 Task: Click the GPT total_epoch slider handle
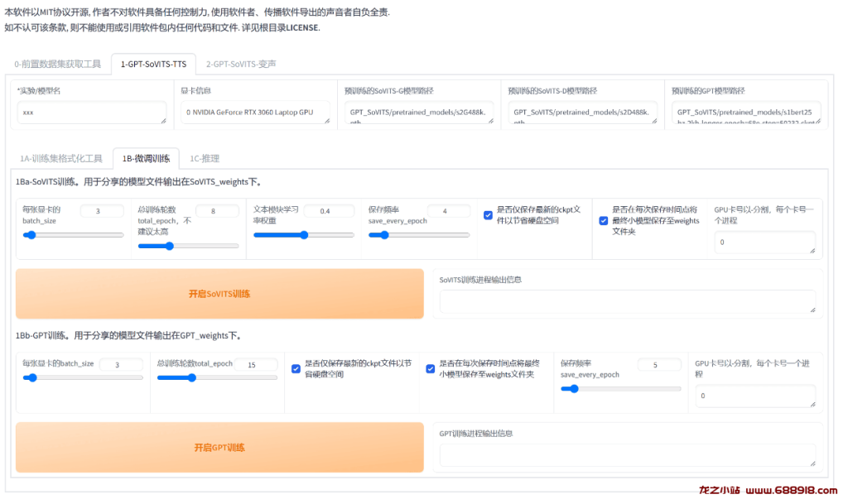point(192,377)
